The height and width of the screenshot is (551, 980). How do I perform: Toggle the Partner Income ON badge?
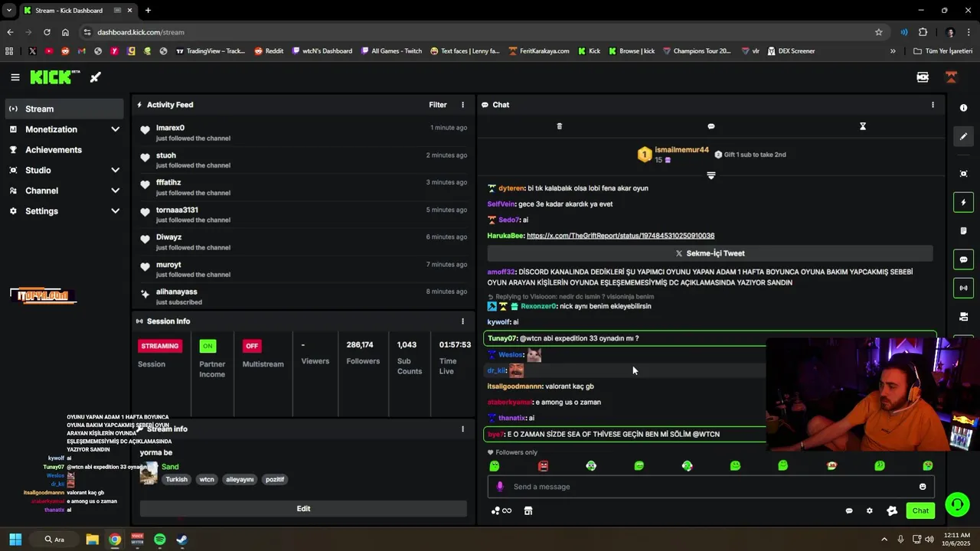click(207, 346)
